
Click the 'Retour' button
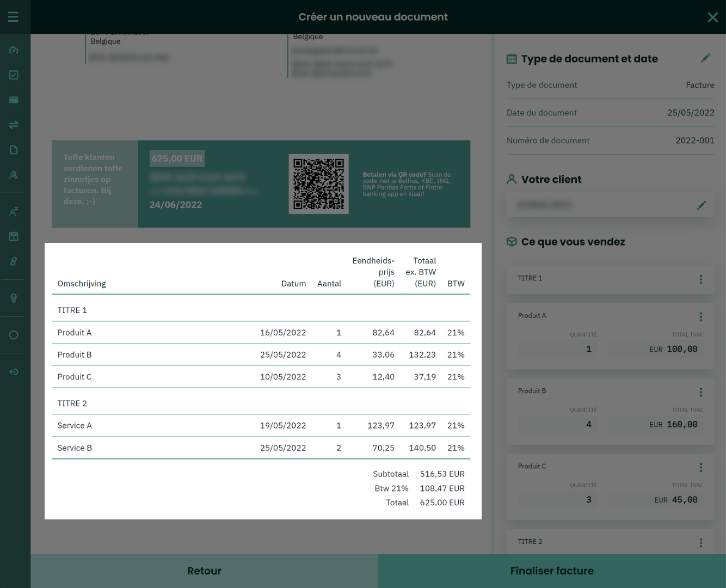tap(204, 571)
